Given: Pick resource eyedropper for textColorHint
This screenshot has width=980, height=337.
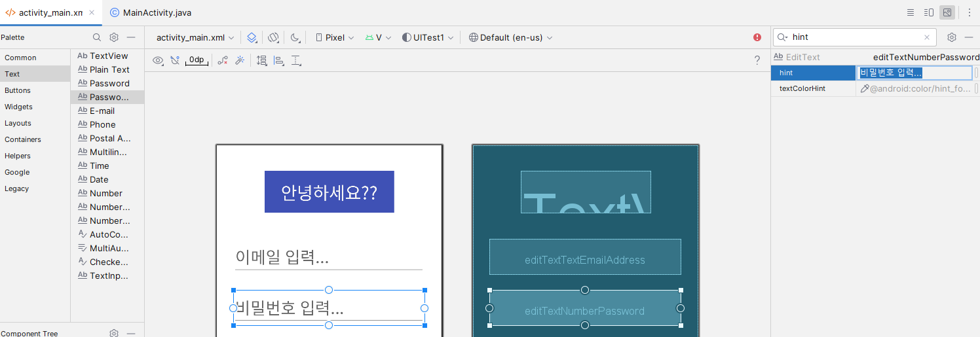Looking at the screenshot, I should [865, 88].
